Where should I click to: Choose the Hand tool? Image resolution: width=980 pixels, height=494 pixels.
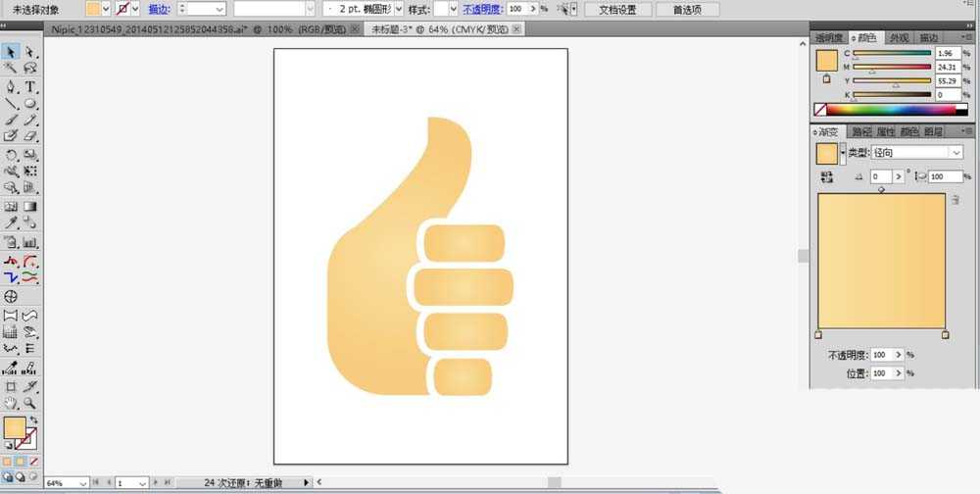pyautogui.click(x=11, y=403)
